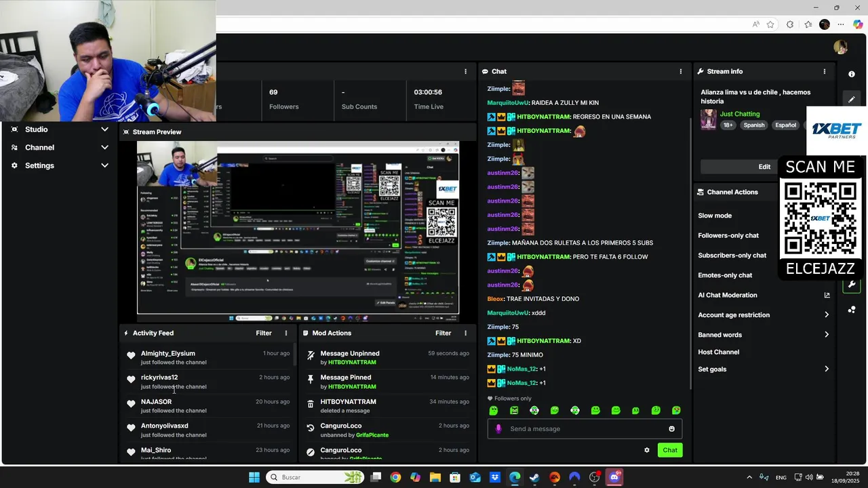Click into the Send a message field
The image size is (868, 488).
(585, 428)
